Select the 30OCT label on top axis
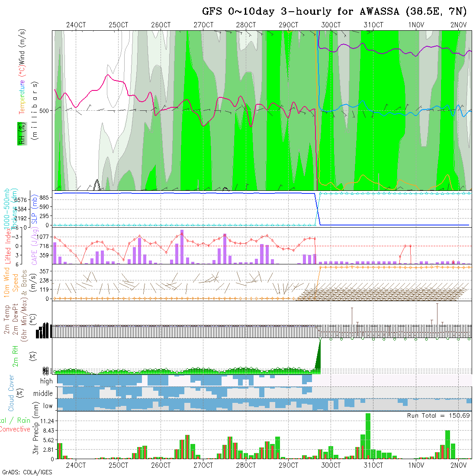 331,25
